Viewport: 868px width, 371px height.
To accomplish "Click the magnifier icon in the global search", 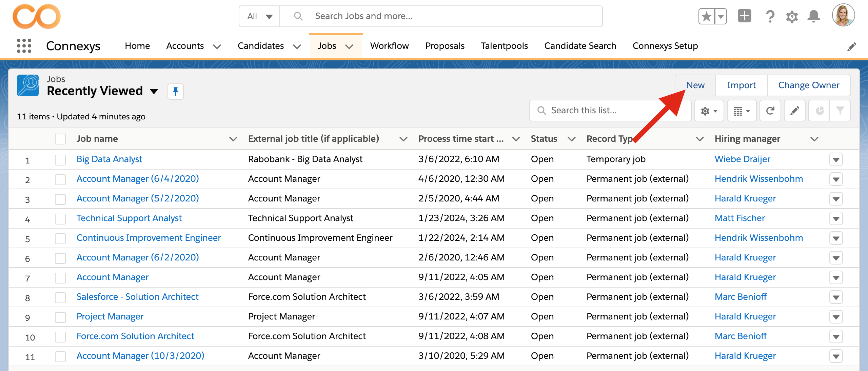I will [298, 16].
